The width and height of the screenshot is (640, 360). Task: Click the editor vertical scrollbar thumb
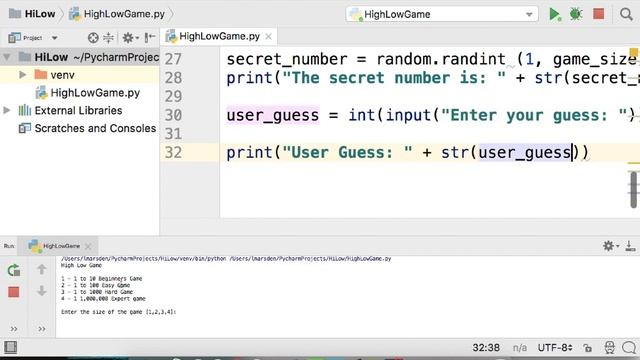pos(633,189)
